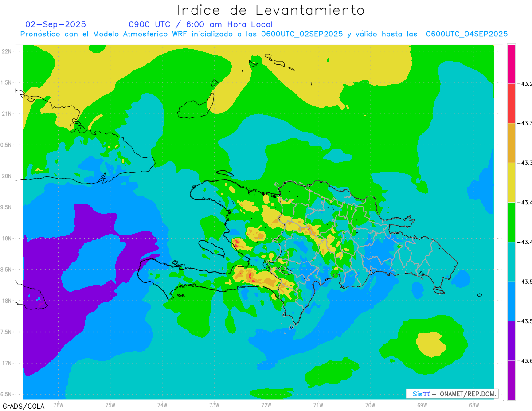Click the '75W' longitude label
532x411 pixels.
click(110, 405)
